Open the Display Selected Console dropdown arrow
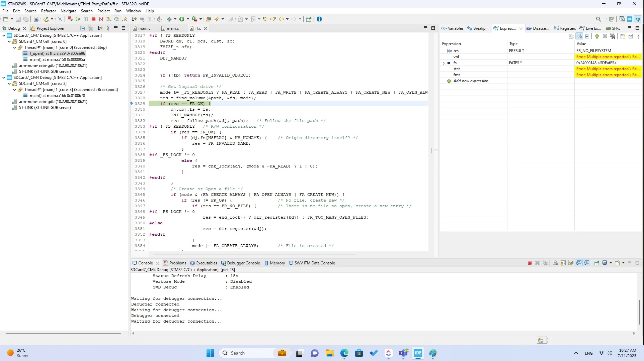 point(611,263)
